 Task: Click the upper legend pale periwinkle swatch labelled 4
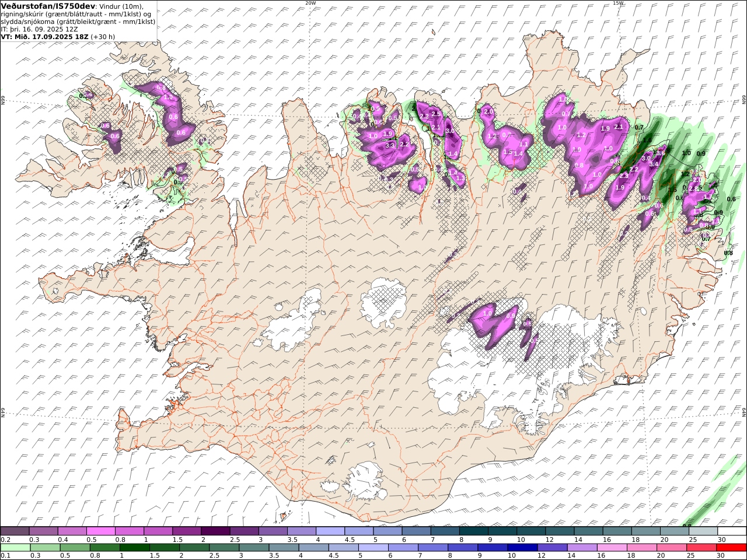click(x=330, y=531)
